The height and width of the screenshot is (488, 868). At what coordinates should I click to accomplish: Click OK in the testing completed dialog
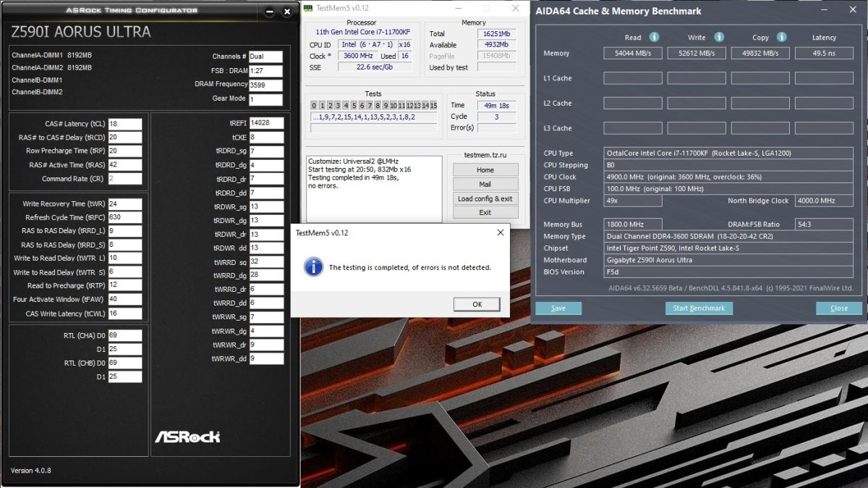[477, 304]
